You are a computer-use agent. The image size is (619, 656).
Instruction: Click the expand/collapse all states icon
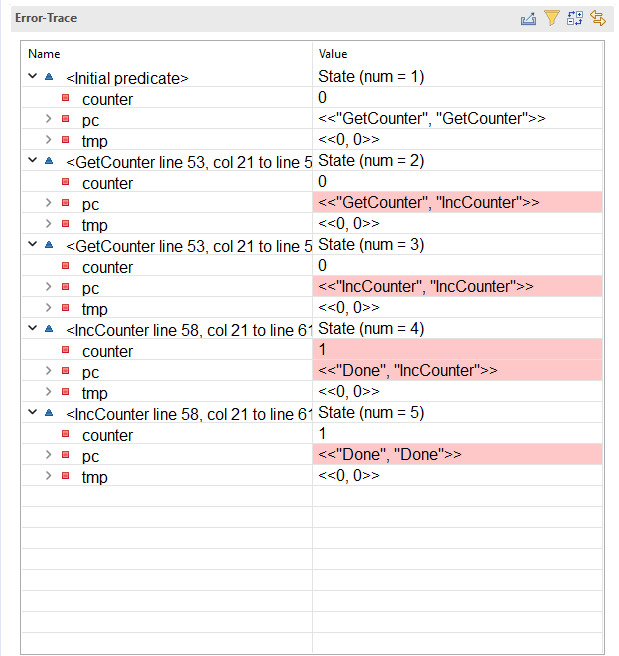coord(575,18)
